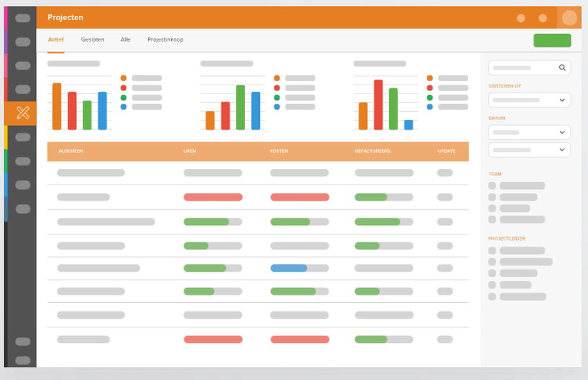Screen dimensions: 588x380
Task: Tick the third checkbox under Projectleider
Action: point(492,273)
